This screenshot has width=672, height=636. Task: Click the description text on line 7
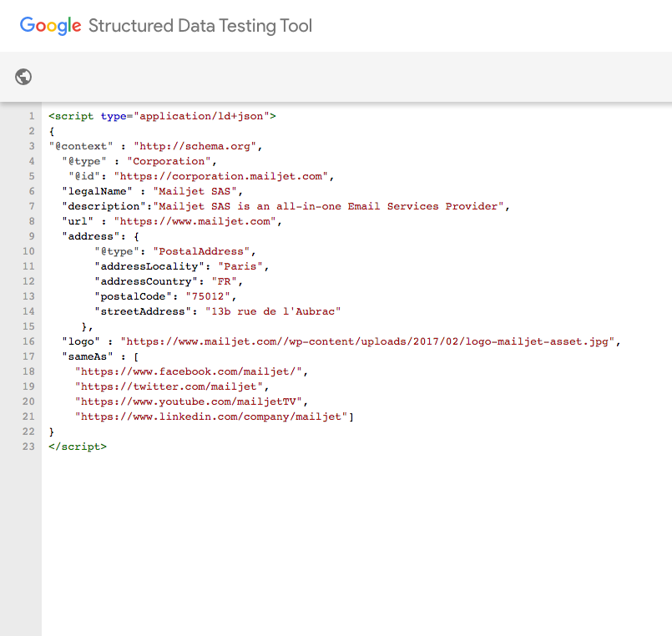[x=328, y=206]
